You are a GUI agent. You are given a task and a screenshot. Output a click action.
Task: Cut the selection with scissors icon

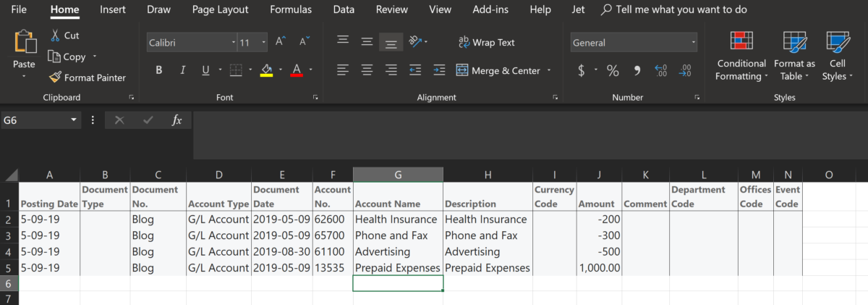[56, 35]
